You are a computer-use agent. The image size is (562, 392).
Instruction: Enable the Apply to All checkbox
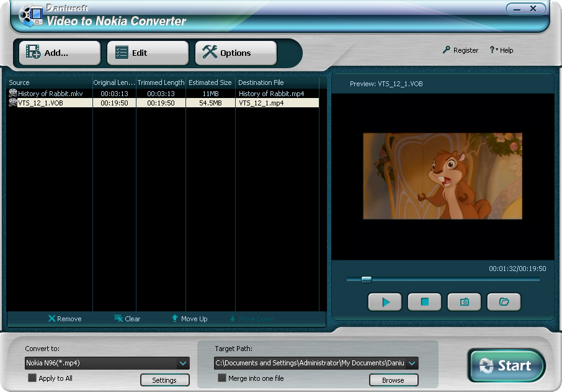32,378
